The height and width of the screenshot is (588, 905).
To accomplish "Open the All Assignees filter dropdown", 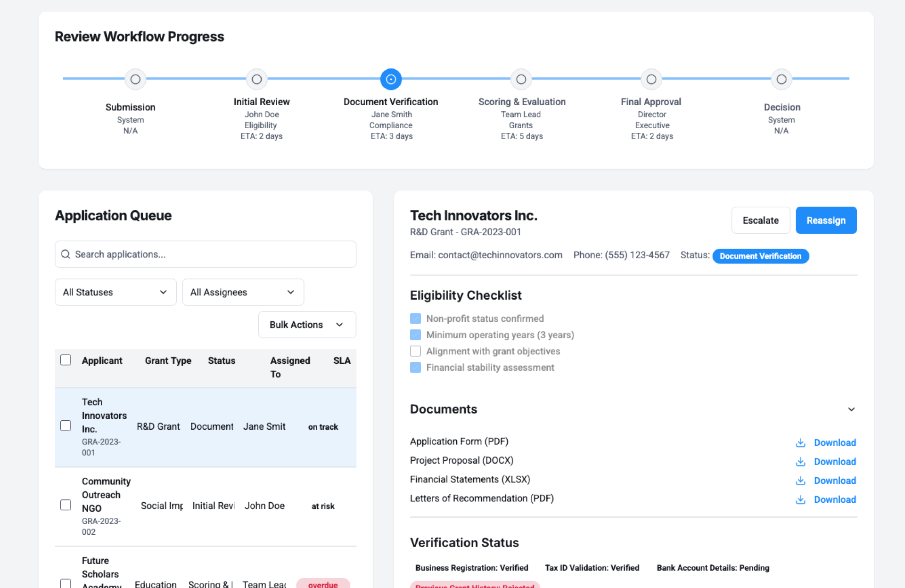I will pyautogui.click(x=243, y=292).
